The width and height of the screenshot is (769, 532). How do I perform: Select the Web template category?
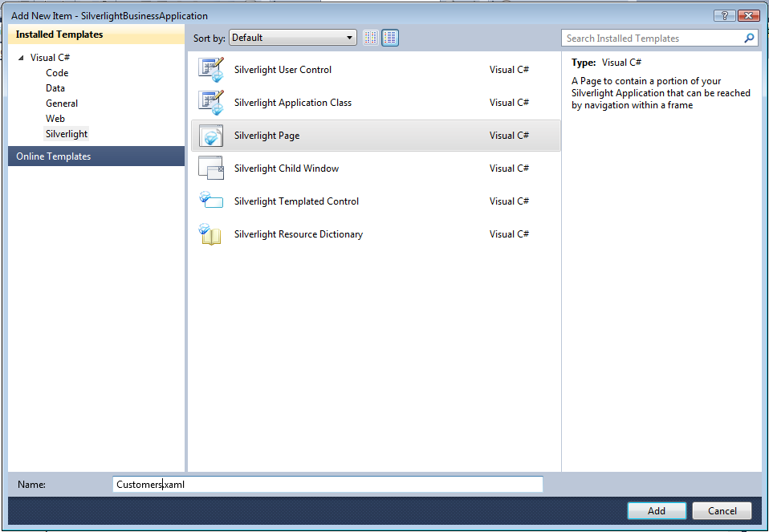(x=55, y=118)
